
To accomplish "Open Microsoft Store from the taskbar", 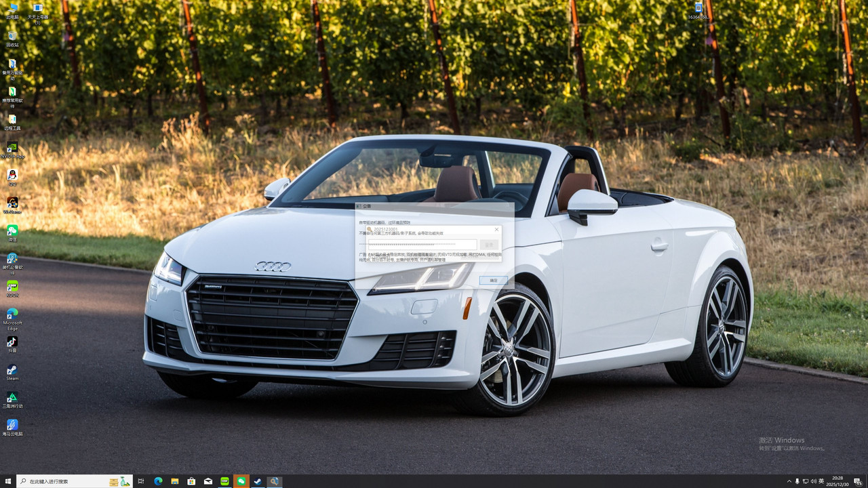I will coord(191,481).
